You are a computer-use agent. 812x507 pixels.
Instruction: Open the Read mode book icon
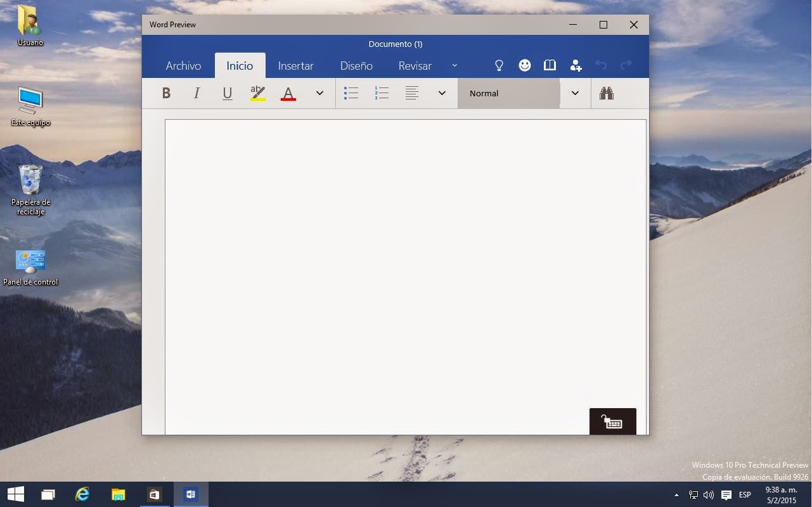550,65
